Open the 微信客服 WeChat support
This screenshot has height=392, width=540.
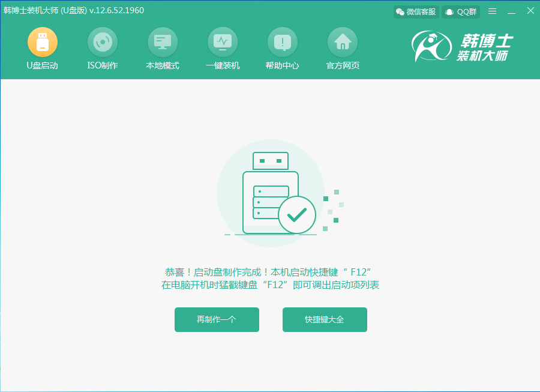point(415,11)
